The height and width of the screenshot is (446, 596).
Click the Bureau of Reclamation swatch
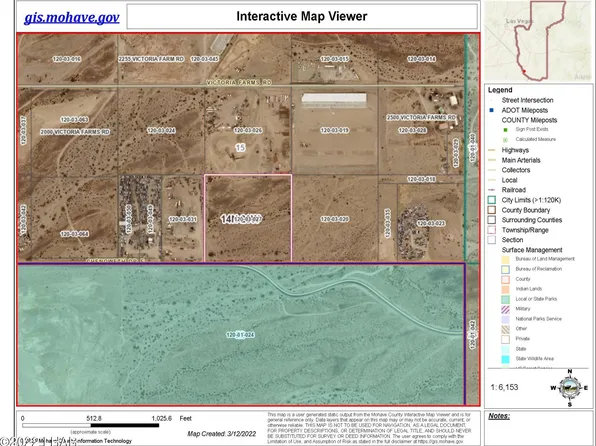(506, 269)
